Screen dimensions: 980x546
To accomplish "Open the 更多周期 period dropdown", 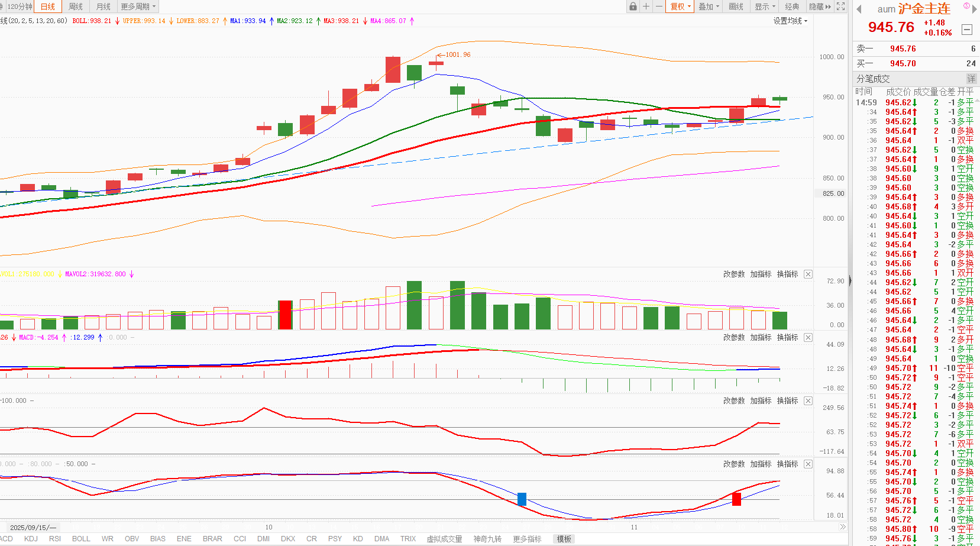I will coord(138,7).
